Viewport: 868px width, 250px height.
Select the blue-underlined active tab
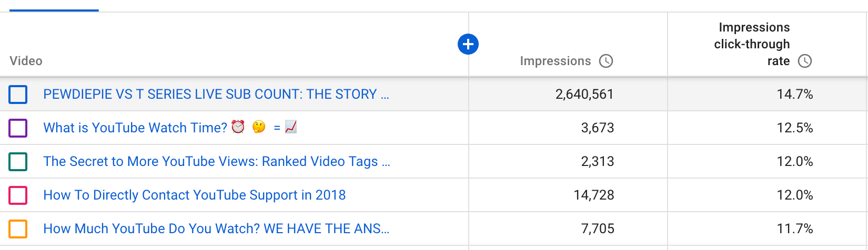[x=54, y=6]
